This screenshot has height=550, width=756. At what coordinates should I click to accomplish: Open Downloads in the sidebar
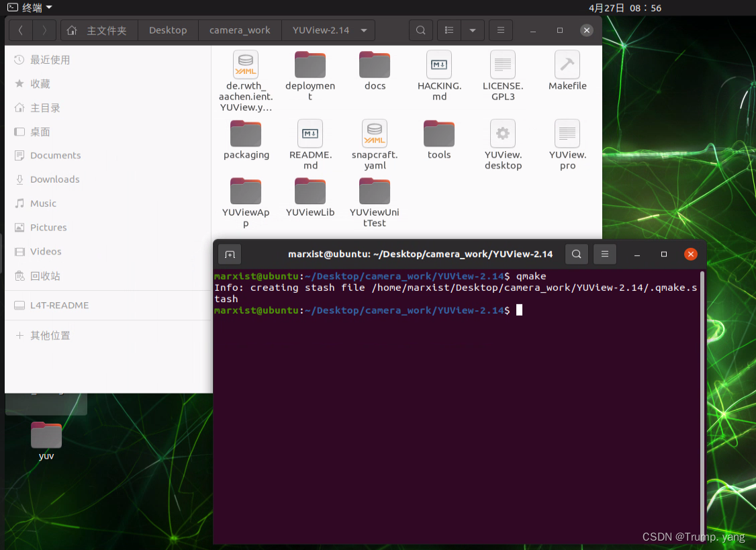point(108,179)
